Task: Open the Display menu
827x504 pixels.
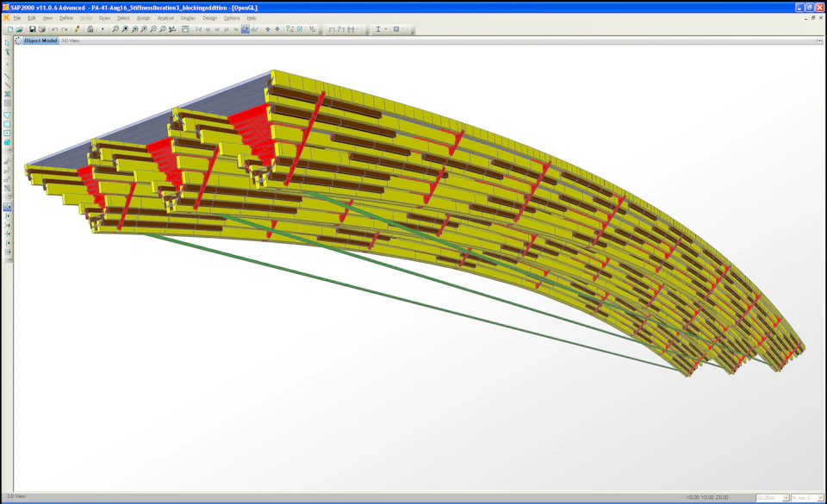Action: click(189, 18)
